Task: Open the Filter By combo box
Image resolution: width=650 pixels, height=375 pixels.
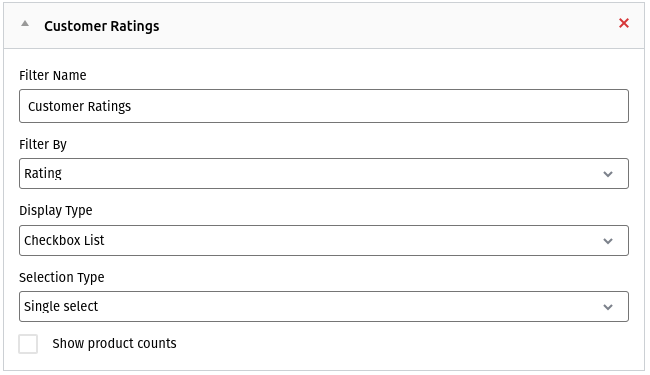Action: pos(324,174)
